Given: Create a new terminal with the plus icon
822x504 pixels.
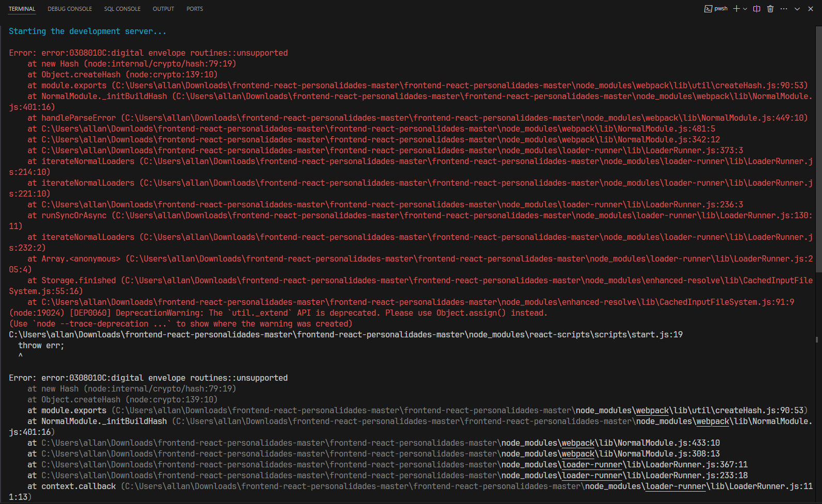Looking at the screenshot, I should 736,9.
